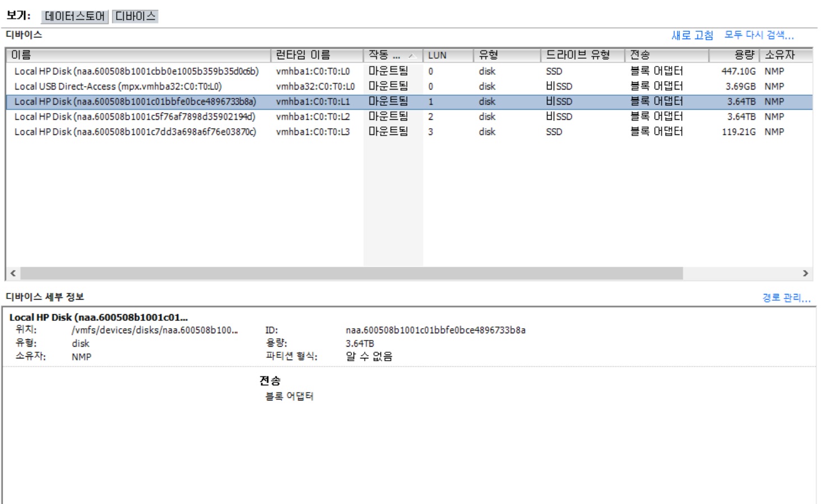Click the disk type value in details
824x504 pixels.
(80, 344)
